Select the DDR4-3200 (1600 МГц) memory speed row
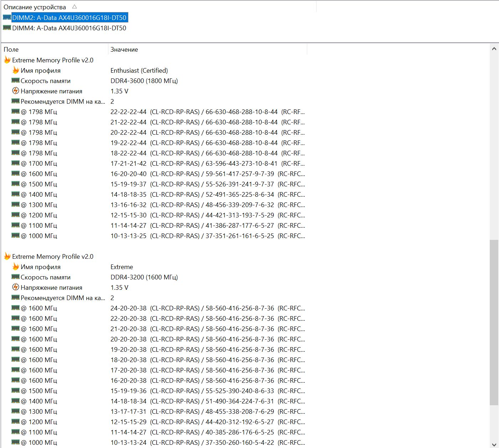Image resolution: width=499 pixels, height=448 pixels. click(x=154, y=277)
